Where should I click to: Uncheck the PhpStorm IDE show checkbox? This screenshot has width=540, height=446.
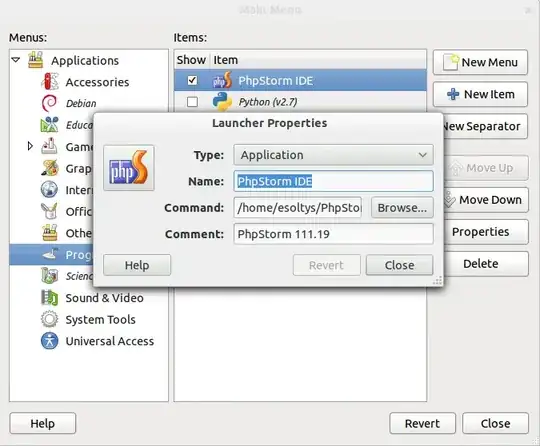coord(192,80)
